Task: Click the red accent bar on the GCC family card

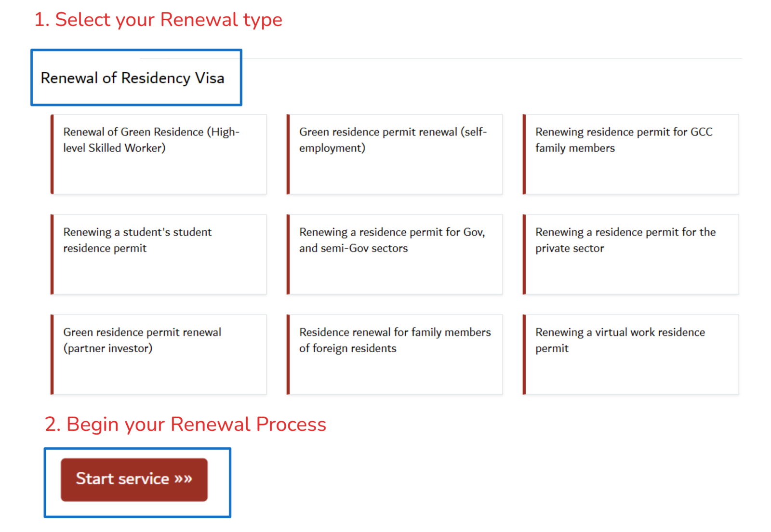Action: 525,154
